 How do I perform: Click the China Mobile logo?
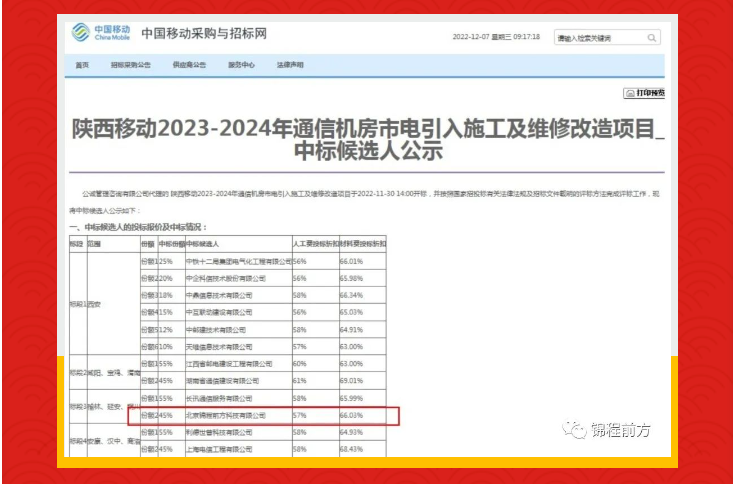[97, 33]
